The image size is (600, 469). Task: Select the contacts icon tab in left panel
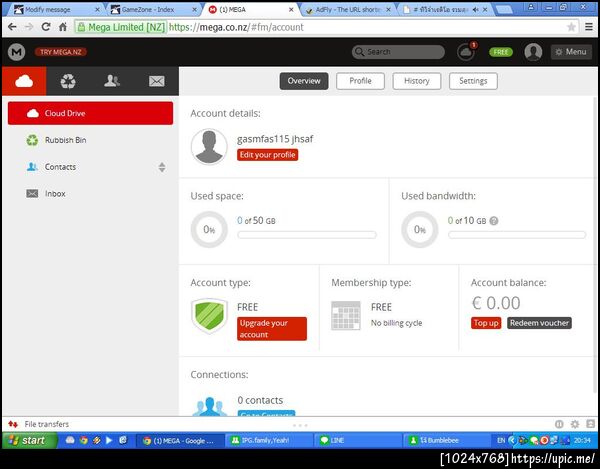pos(112,81)
